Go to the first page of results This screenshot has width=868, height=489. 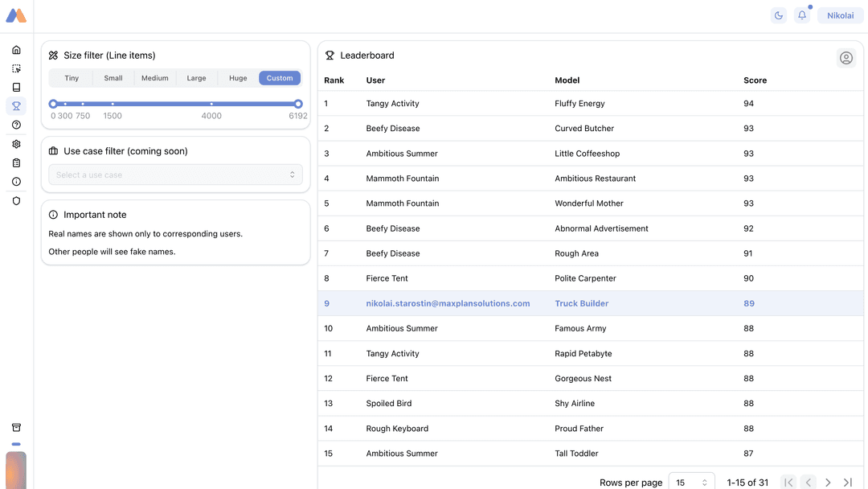(788, 483)
